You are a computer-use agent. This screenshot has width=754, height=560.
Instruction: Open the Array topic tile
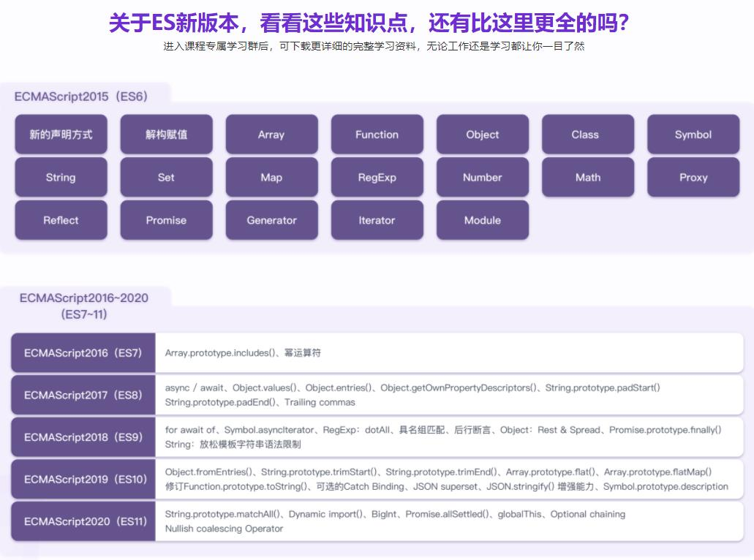pyautogui.click(x=271, y=135)
